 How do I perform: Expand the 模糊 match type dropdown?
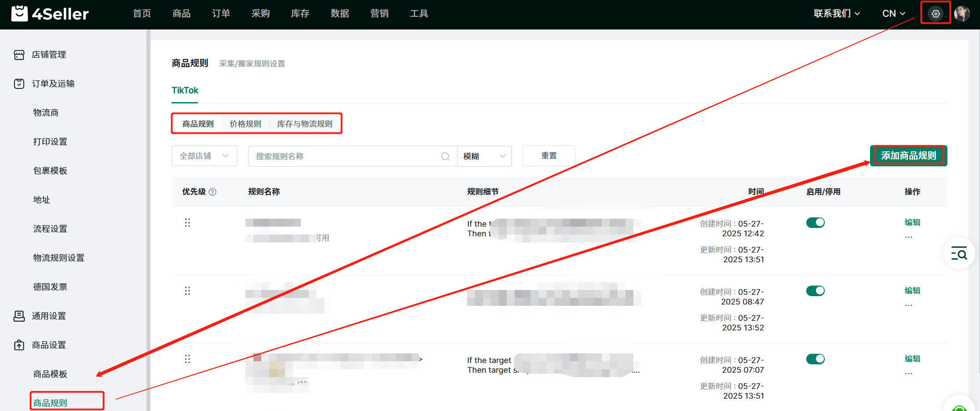click(484, 156)
